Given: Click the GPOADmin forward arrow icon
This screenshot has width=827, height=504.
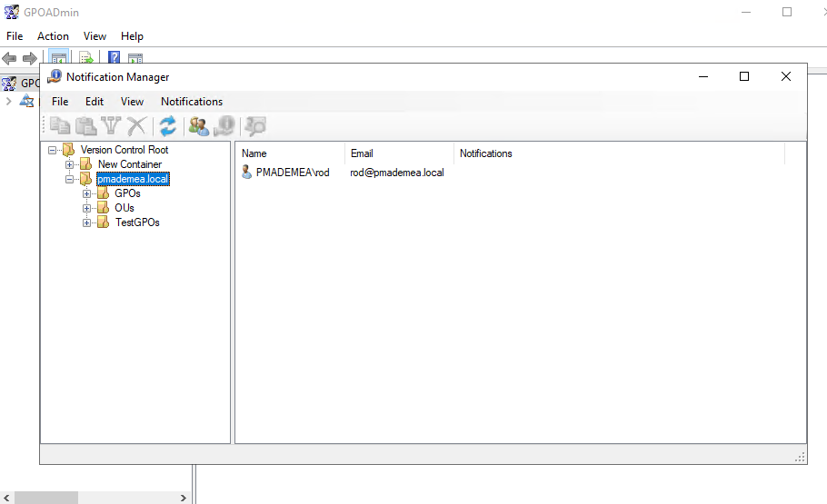Looking at the screenshot, I should (x=29, y=58).
